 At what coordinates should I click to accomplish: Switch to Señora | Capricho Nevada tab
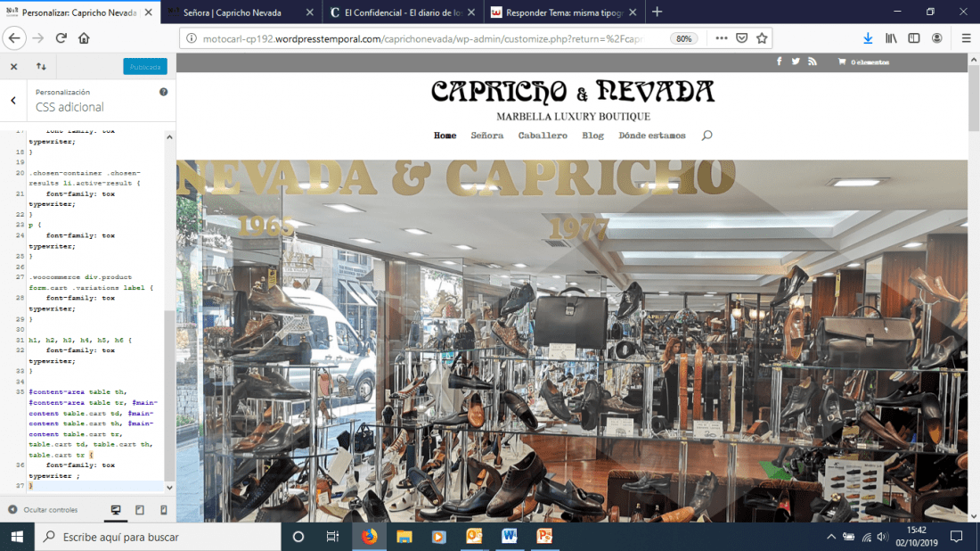(x=241, y=12)
